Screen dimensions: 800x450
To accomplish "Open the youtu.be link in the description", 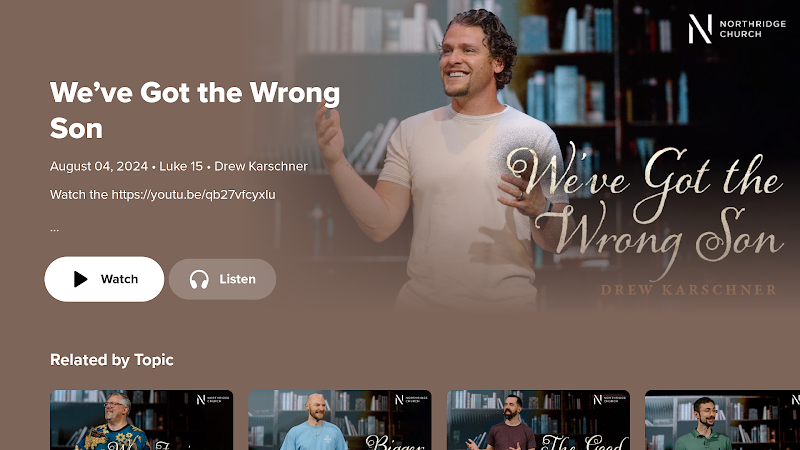I will click(193, 194).
